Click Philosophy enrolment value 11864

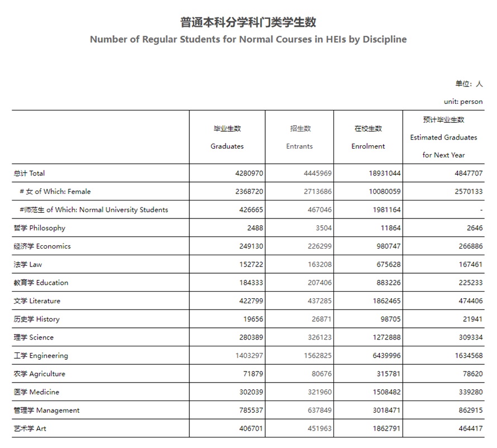(391, 228)
